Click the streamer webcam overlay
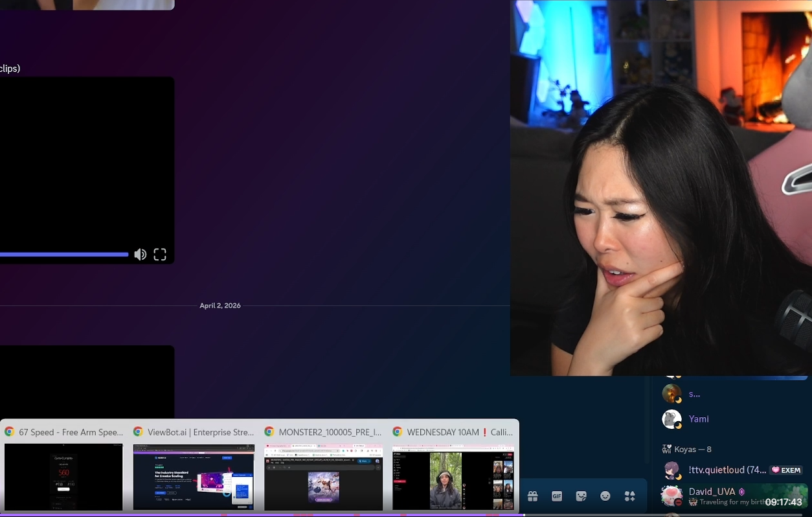Viewport: 812px width, 517px height. 660,188
